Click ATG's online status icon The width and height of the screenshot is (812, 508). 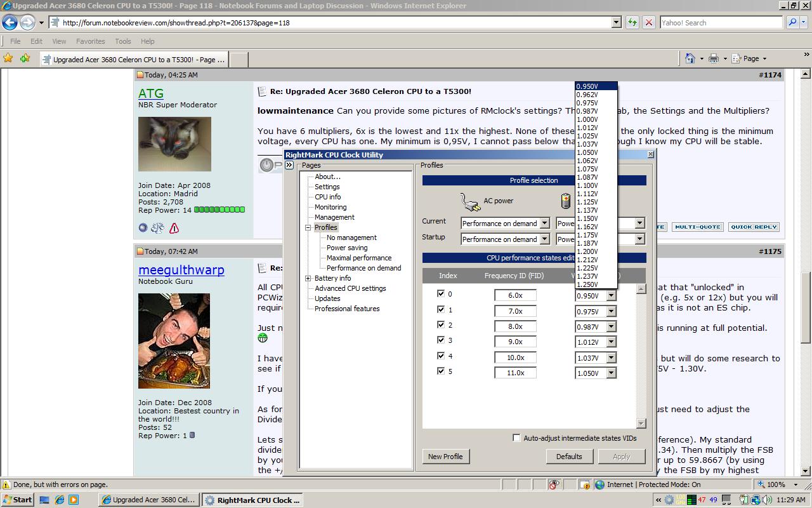(143, 227)
